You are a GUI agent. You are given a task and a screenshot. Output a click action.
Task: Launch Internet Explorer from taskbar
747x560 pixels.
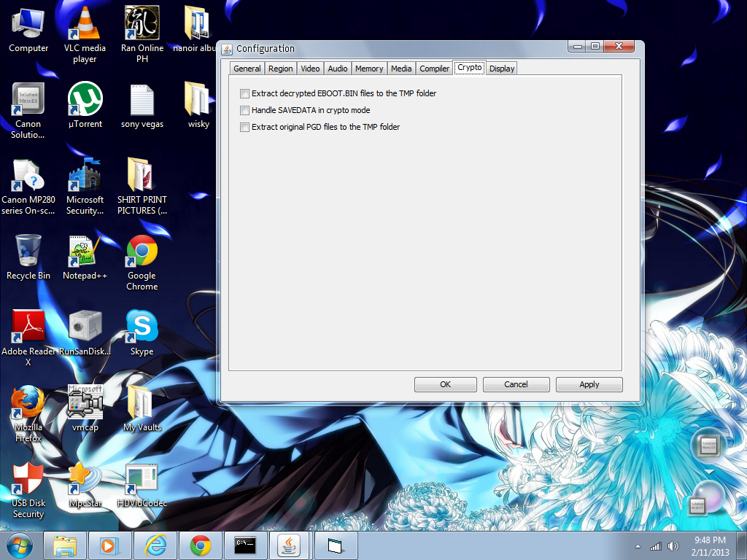(155, 545)
